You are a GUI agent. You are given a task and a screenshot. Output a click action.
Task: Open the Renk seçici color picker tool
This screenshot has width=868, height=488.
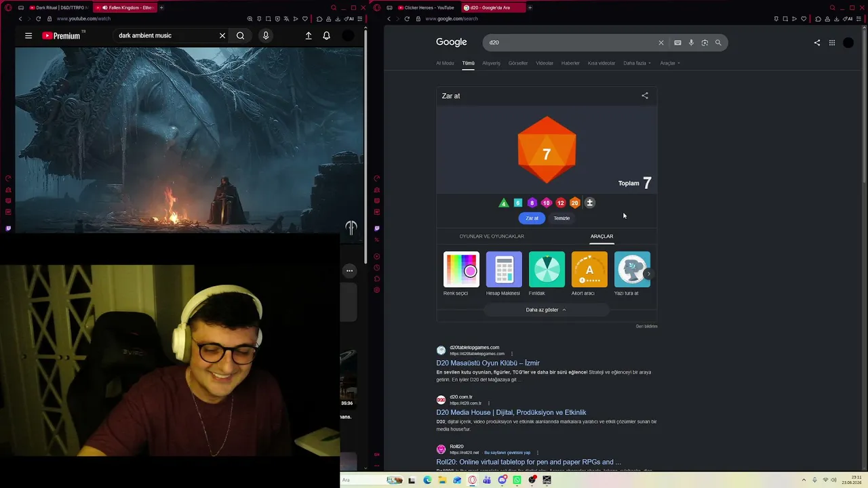[x=461, y=274]
